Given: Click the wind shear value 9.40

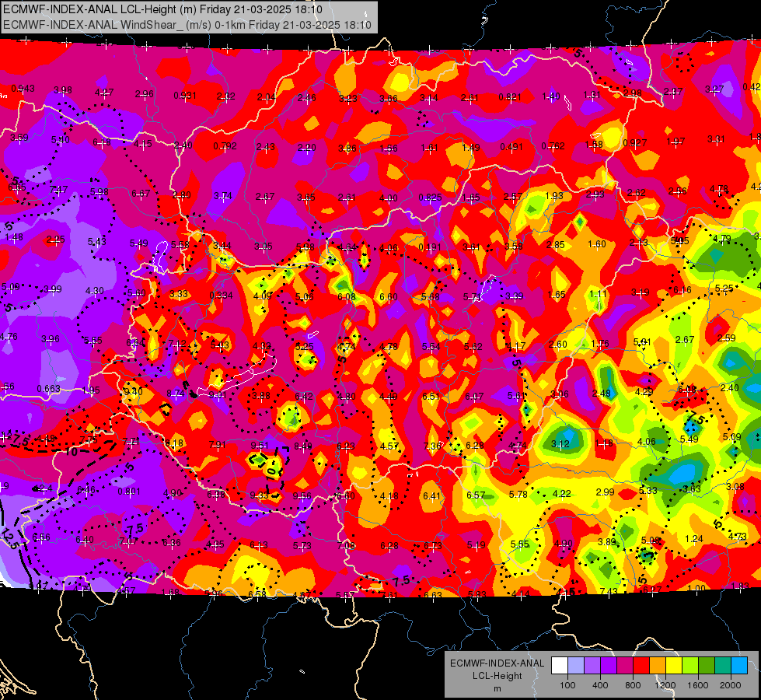Looking at the screenshot, I should (133, 391).
